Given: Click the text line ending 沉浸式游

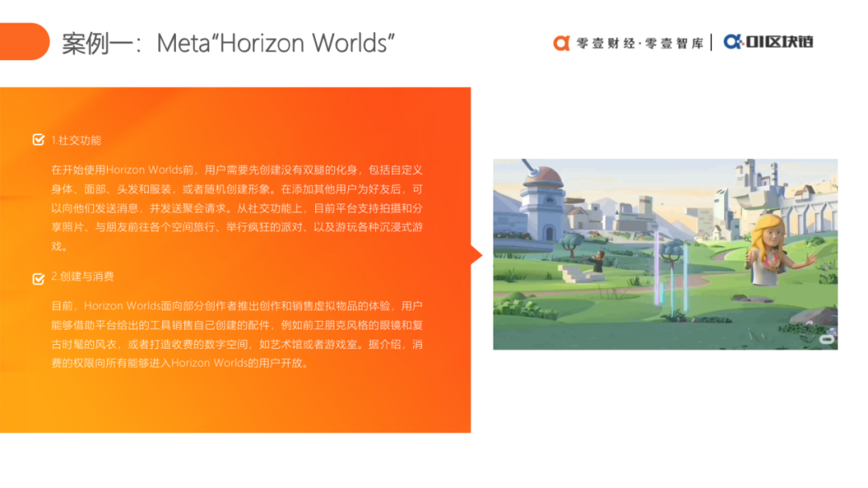Looking at the screenshot, I should tap(237, 227).
